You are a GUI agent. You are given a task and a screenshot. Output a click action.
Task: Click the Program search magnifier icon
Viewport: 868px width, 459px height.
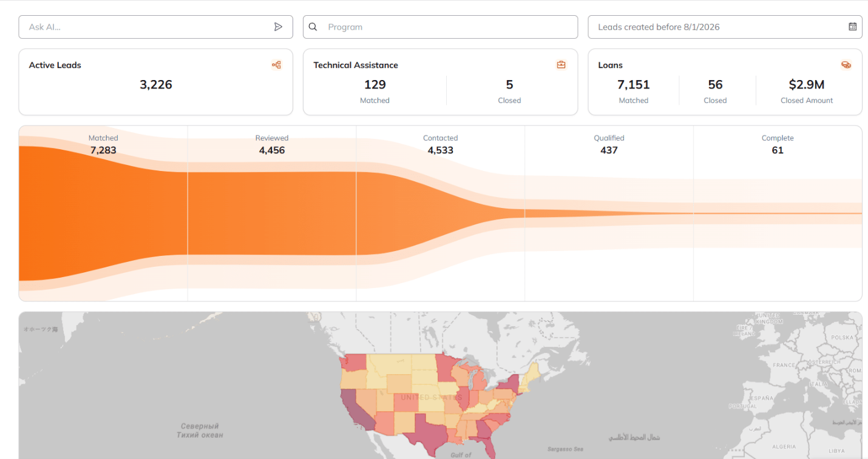click(313, 27)
